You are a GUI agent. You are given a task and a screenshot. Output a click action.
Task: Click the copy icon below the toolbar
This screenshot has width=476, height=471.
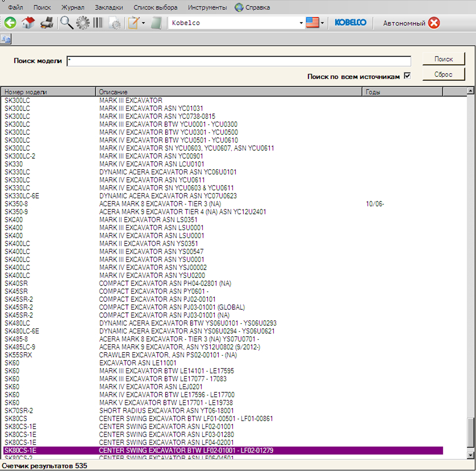coord(6,39)
